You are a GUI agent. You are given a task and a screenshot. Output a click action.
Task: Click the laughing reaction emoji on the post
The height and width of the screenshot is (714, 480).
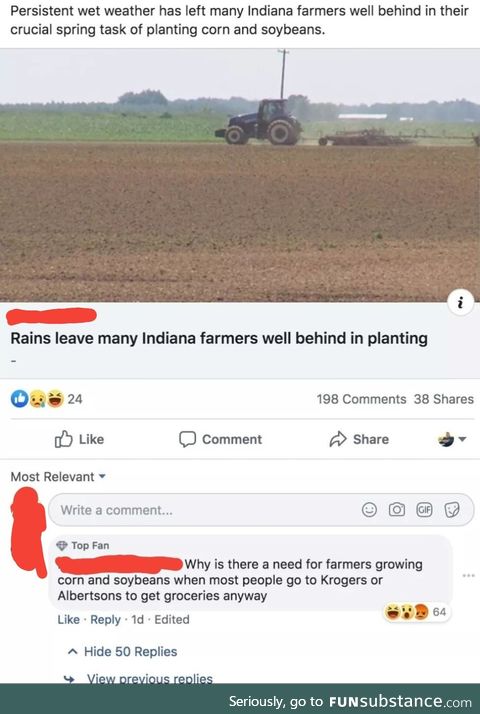tap(55, 399)
